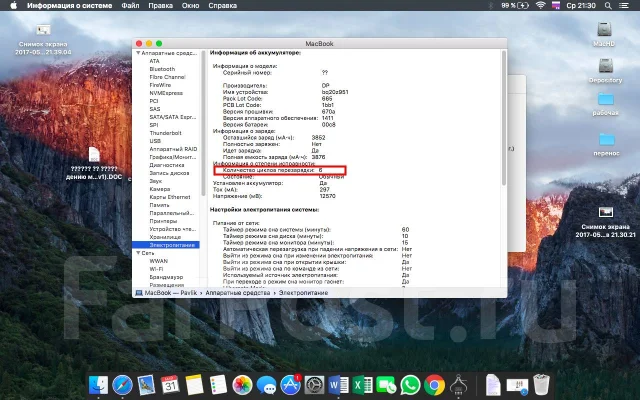Screen dimensions: 640x400
Task: Open WhatsApp in the dock
Action: point(410,385)
